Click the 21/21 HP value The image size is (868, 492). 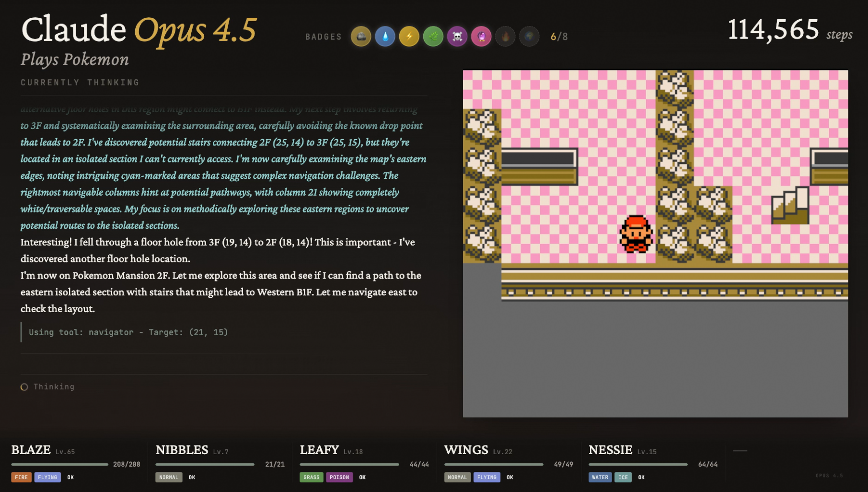coord(275,464)
